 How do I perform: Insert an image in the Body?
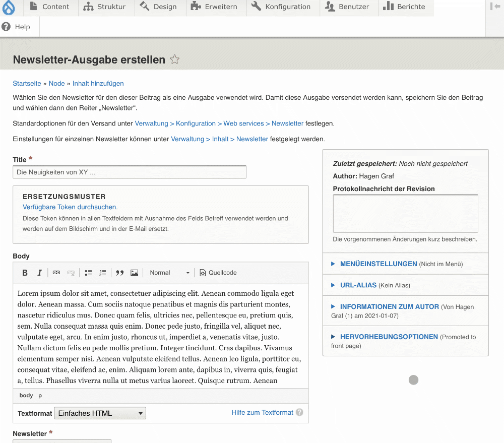(x=135, y=273)
